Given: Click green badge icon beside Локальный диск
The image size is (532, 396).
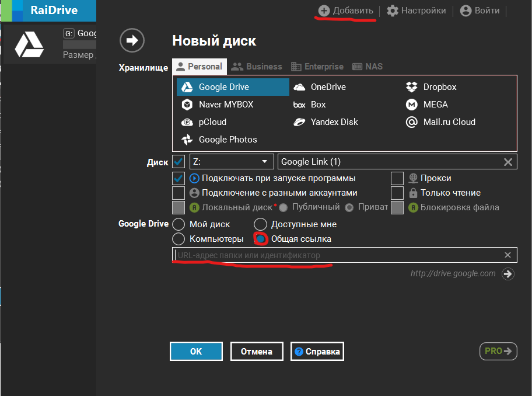Looking at the screenshot, I should [x=194, y=207].
